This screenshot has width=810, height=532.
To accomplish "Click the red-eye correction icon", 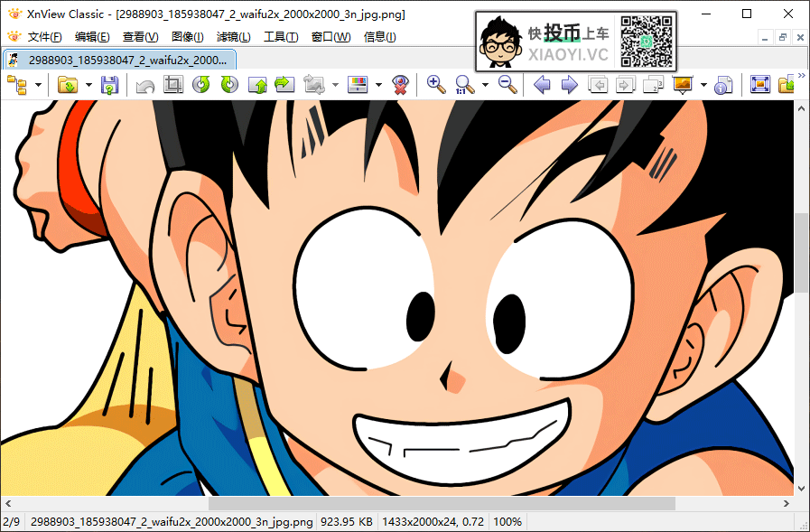I will coord(401,85).
